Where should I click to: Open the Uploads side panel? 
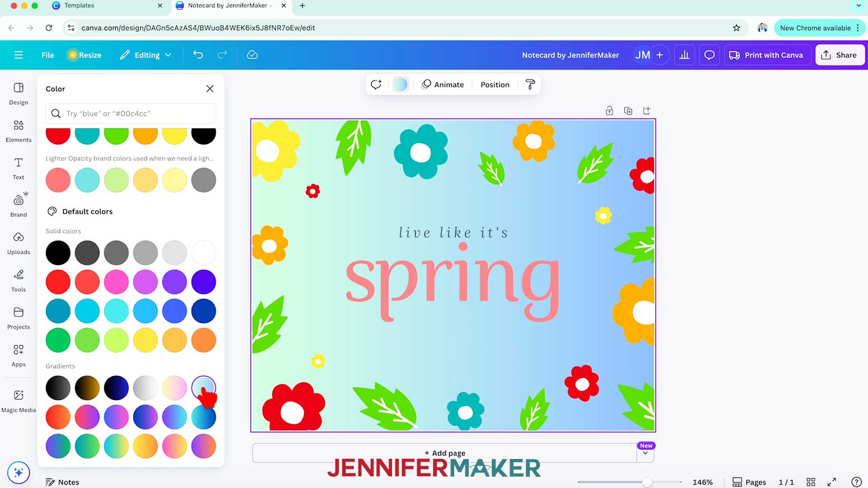point(18,243)
